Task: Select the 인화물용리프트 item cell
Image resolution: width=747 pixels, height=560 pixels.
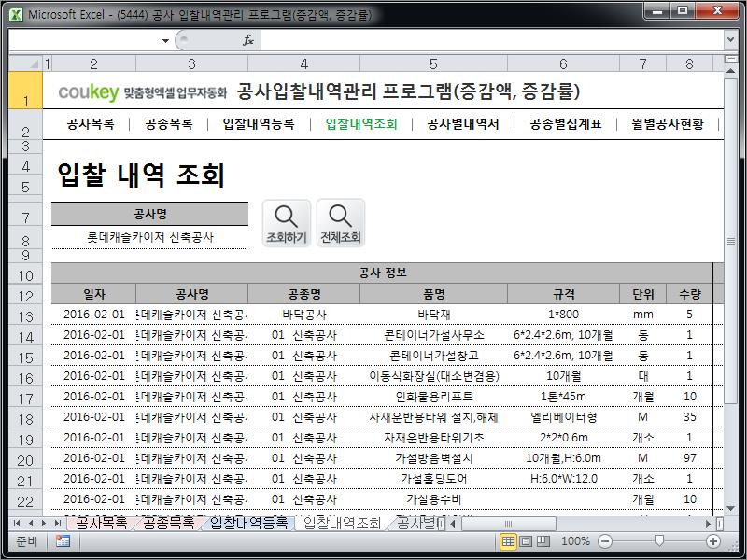Action: [433, 397]
